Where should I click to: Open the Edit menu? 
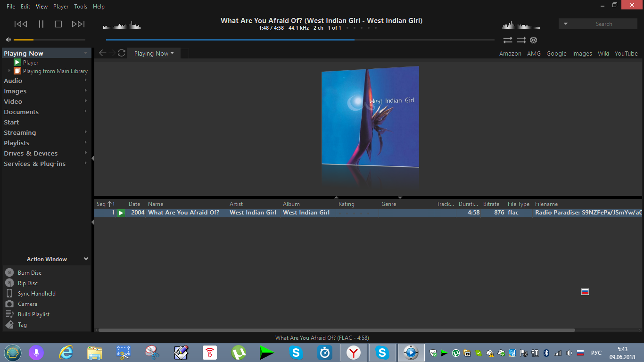pos(25,7)
